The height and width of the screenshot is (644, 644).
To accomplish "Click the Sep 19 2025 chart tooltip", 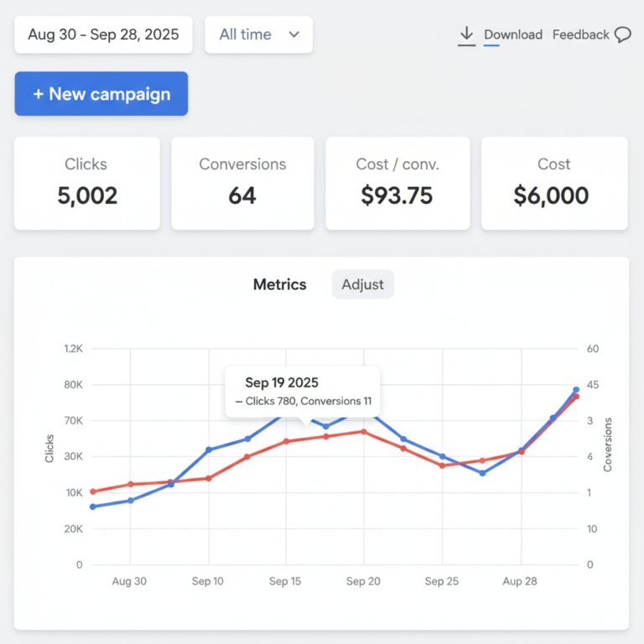I will [x=303, y=392].
